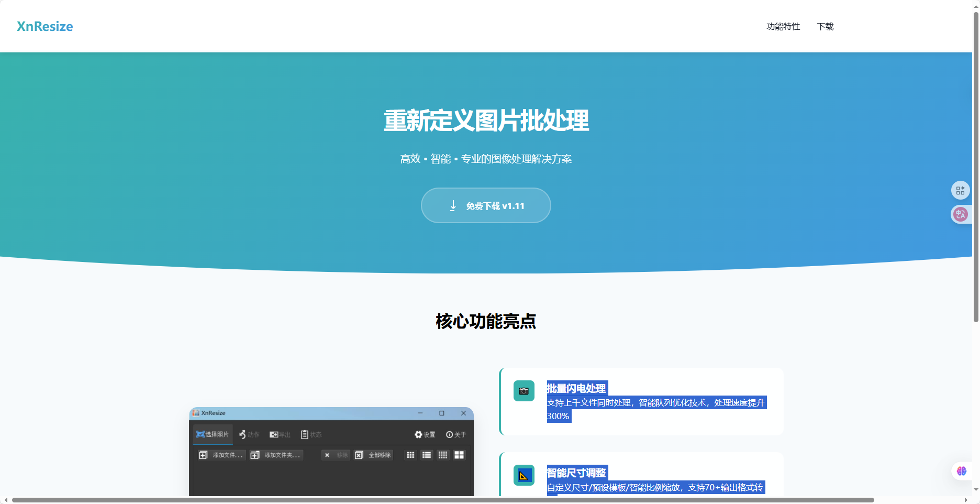The width and height of the screenshot is (980, 504).
Task: Click the 选择照片 tab in the app screenshot
Action: coord(213,434)
